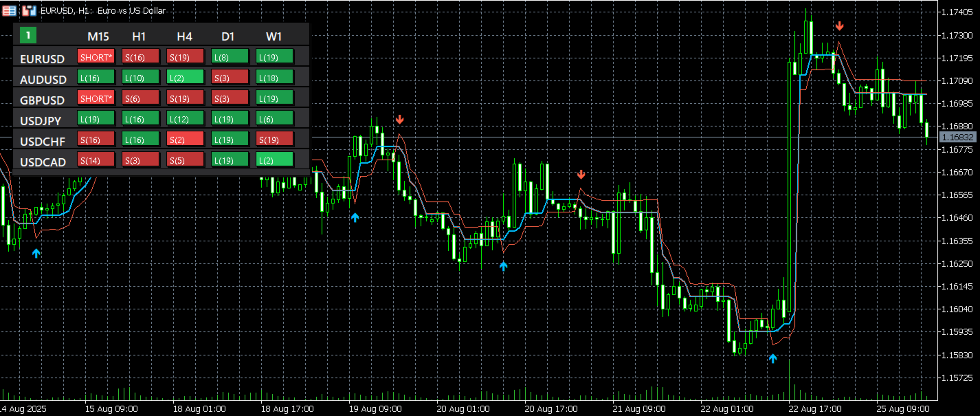The width and height of the screenshot is (980, 416).
Task: Select blue buy arrow before 22 Aug 17:00 rally
Action: 772,358
